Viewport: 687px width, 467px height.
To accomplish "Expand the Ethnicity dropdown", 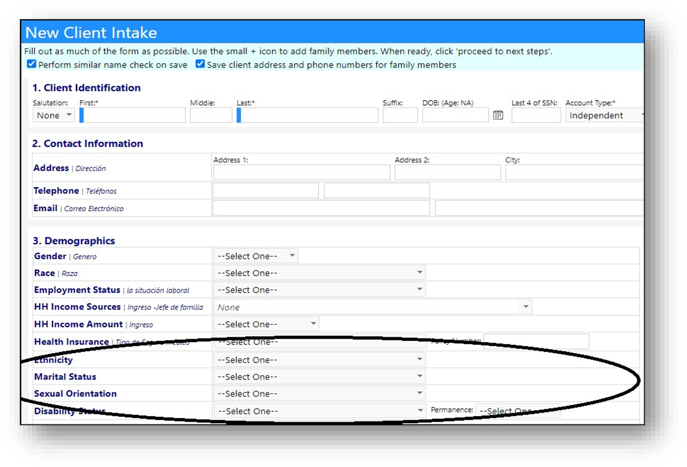I will [319, 360].
